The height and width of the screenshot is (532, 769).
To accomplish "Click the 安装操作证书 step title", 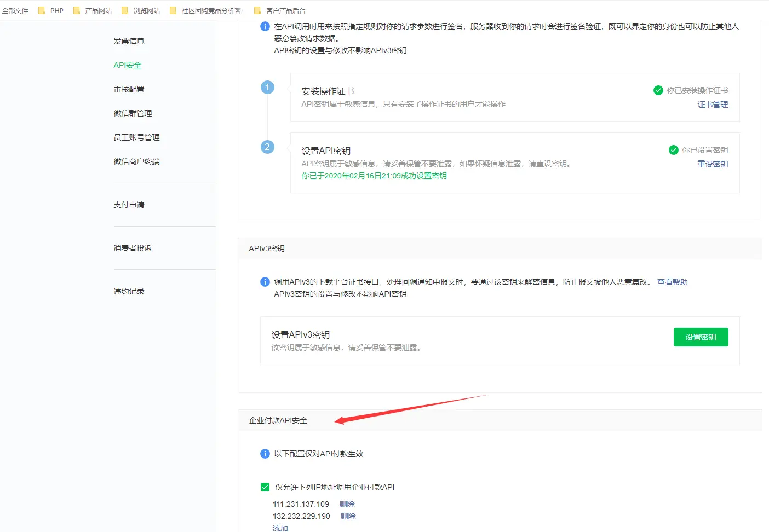I will click(x=328, y=91).
